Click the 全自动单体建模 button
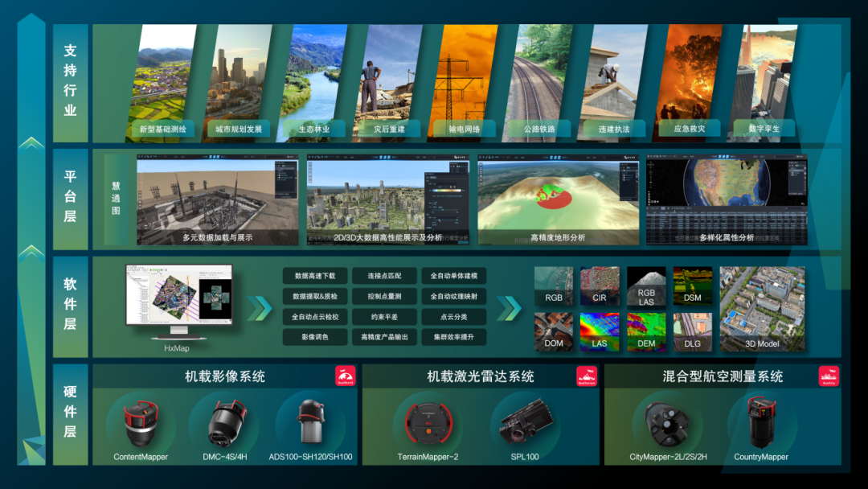Viewport: 868px width, 489px height. [454, 276]
